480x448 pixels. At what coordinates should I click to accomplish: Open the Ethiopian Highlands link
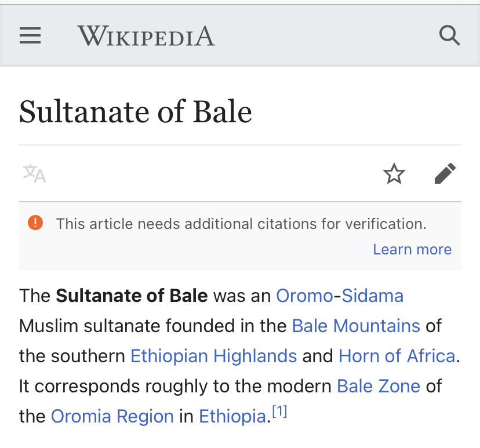(214, 356)
